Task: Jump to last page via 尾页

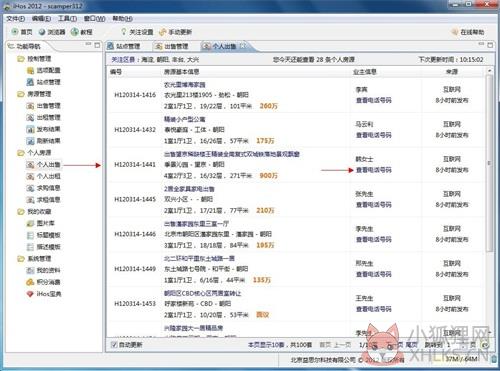Action: [411, 345]
